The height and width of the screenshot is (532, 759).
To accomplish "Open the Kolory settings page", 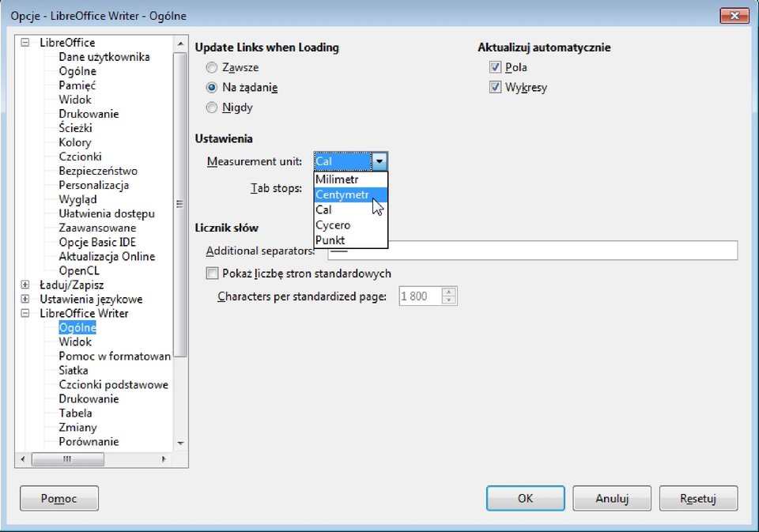I will coord(75,142).
